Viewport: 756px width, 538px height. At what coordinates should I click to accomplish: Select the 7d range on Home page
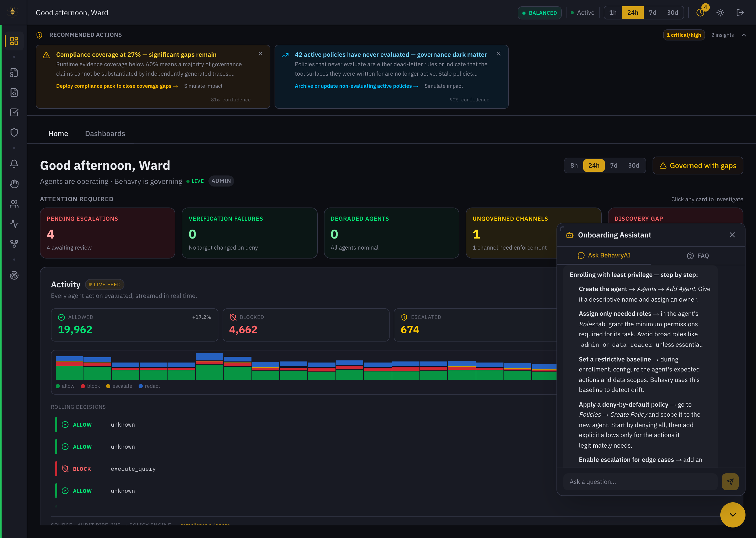point(614,165)
